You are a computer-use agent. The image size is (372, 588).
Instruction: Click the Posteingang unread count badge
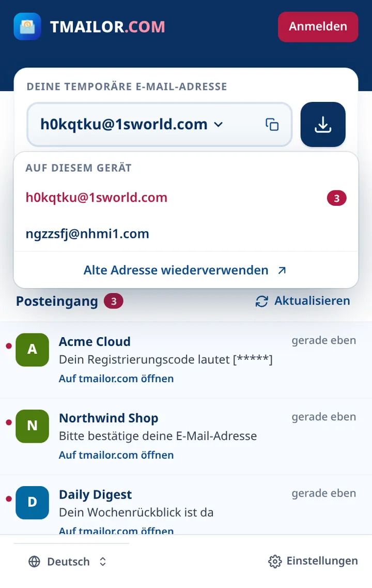tap(114, 301)
